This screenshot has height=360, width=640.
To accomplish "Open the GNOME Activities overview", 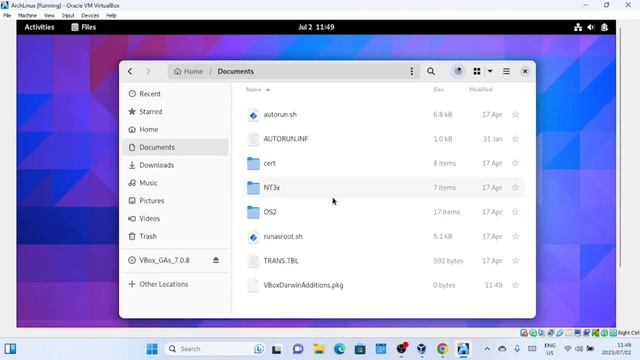I will (x=39, y=27).
